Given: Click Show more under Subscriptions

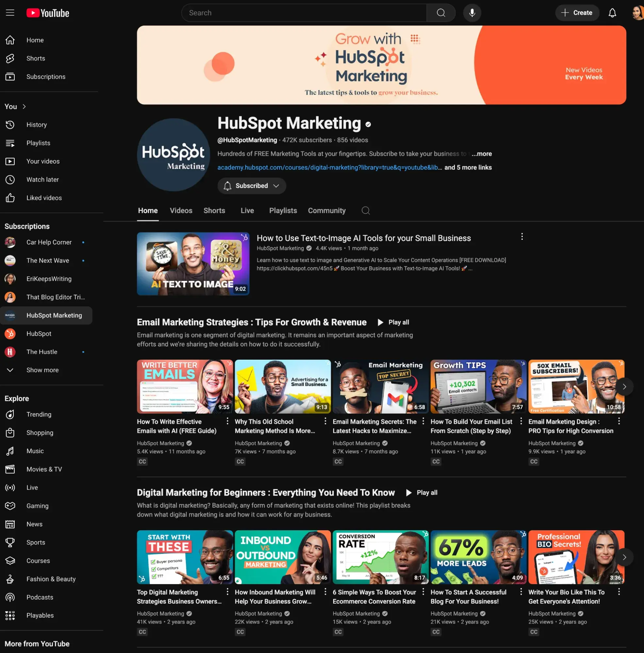Looking at the screenshot, I should point(42,370).
